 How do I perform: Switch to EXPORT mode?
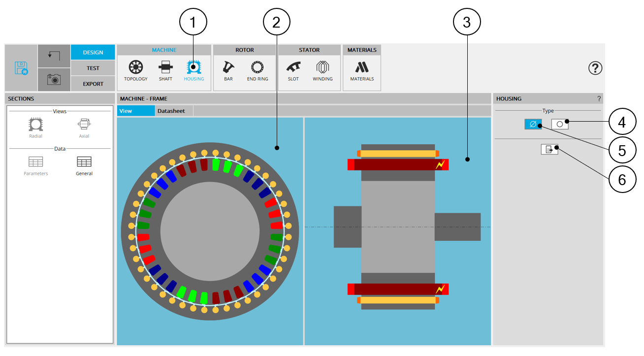coord(93,84)
